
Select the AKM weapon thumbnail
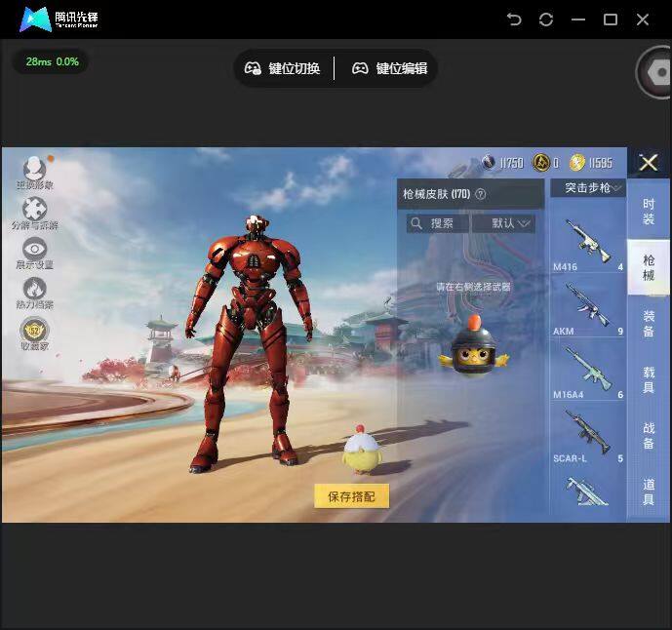tap(587, 306)
